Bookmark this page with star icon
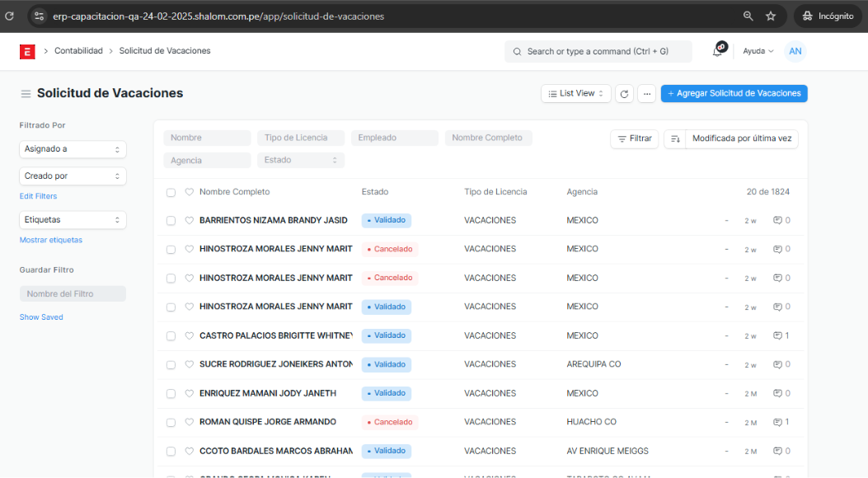868x478 pixels. [x=771, y=16]
